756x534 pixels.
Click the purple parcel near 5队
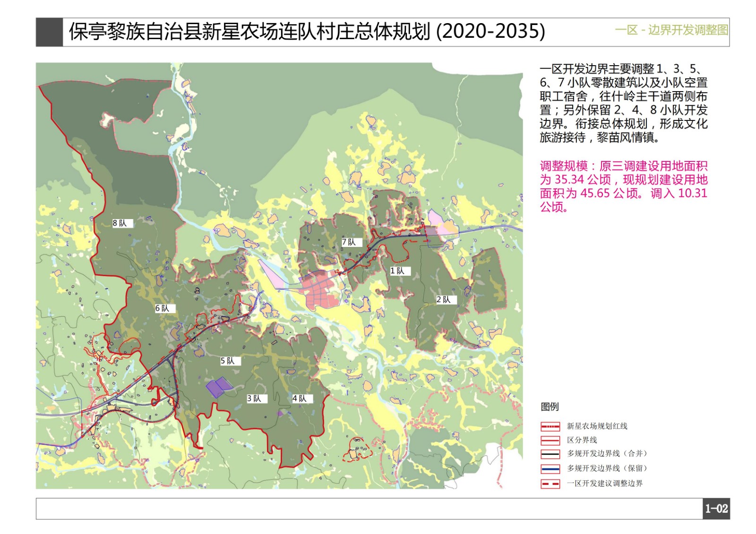219,387
